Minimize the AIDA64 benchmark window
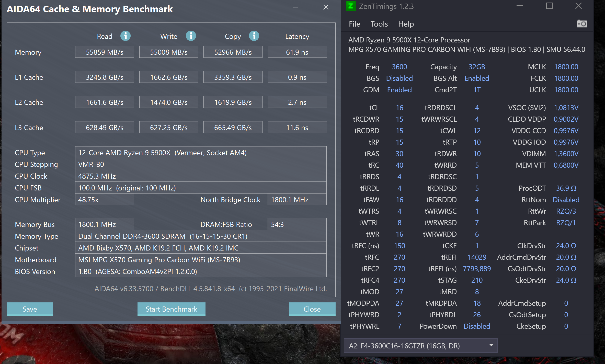 [295, 7]
